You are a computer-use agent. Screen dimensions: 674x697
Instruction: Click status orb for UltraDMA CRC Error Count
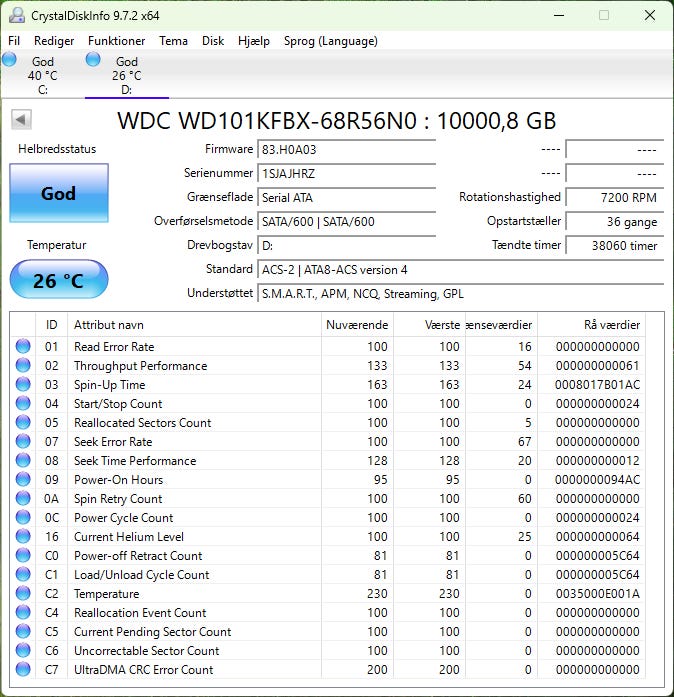coord(23,670)
